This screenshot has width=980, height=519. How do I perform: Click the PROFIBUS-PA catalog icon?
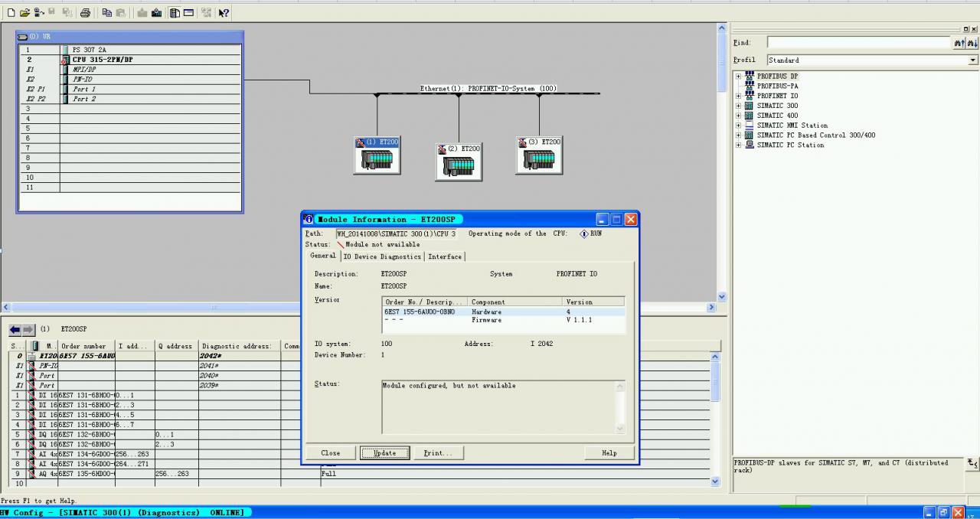click(x=750, y=86)
